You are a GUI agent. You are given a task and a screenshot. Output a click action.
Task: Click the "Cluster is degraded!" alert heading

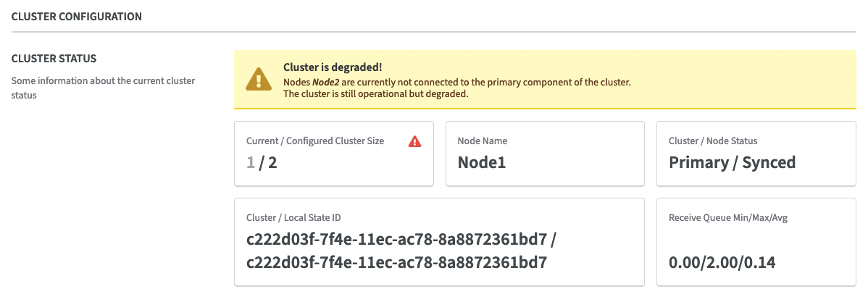pyautogui.click(x=332, y=67)
